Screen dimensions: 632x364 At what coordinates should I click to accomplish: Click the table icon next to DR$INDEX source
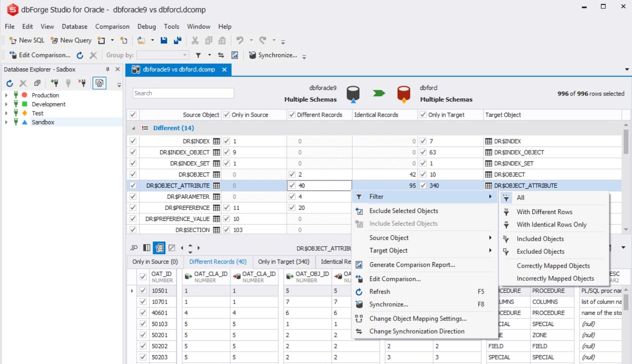[x=216, y=141]
